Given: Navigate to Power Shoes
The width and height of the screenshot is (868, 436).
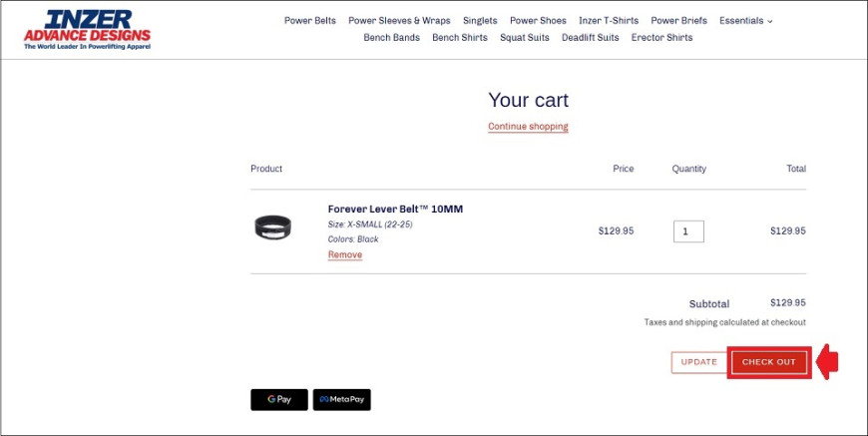Looking at the screenshot, I should click(538, 21).
